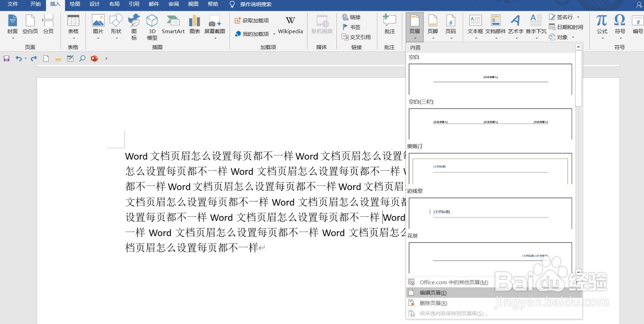
Task: Open the shapes (形状) gallery
Action: (116, 26)
